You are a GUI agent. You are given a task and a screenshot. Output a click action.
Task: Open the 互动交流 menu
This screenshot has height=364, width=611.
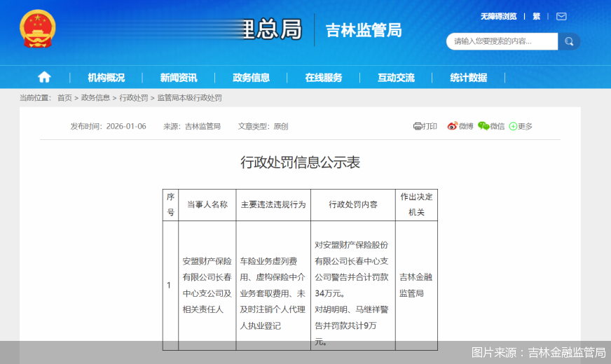point(396,78)
